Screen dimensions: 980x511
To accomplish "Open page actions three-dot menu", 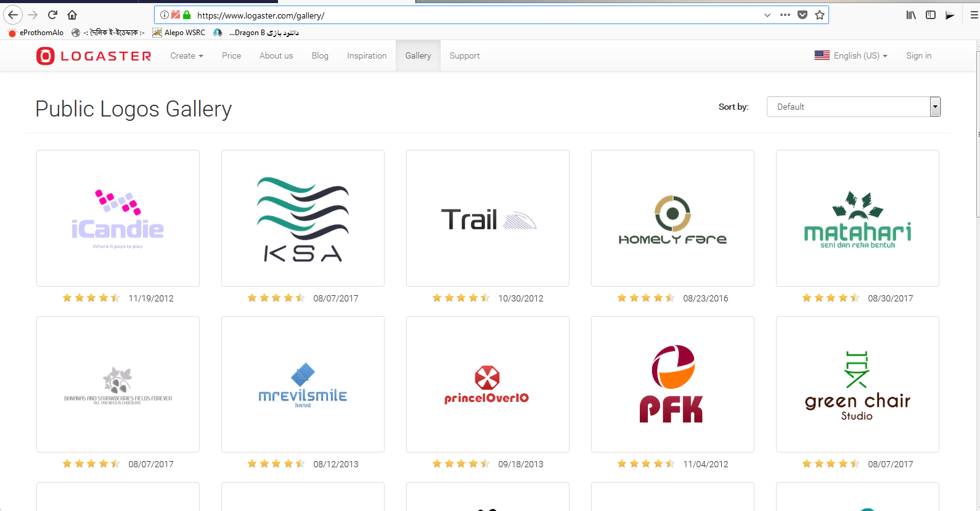I will 785,15.
